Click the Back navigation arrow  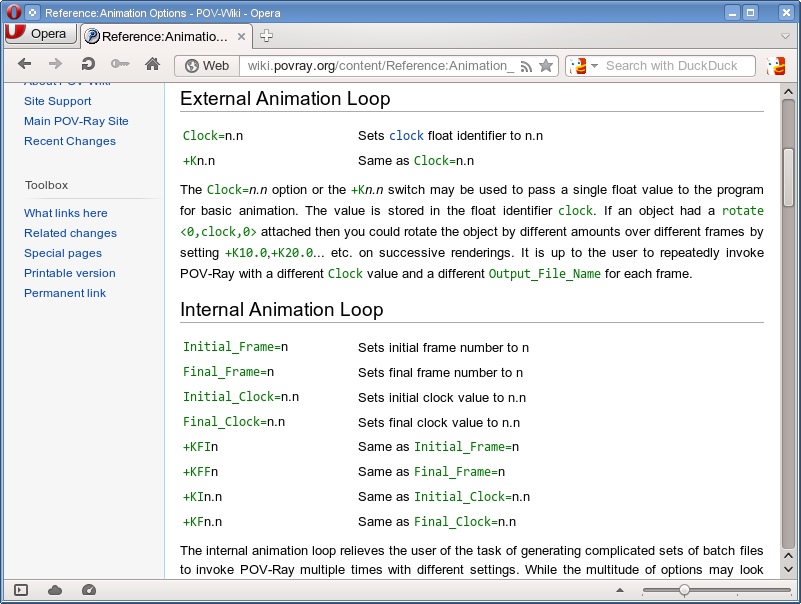point(25,65)
